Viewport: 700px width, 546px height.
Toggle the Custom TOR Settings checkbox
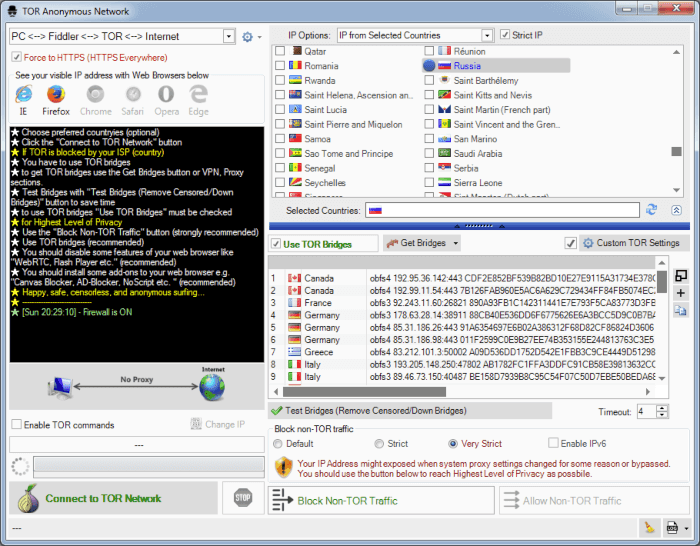click(571, 243)
